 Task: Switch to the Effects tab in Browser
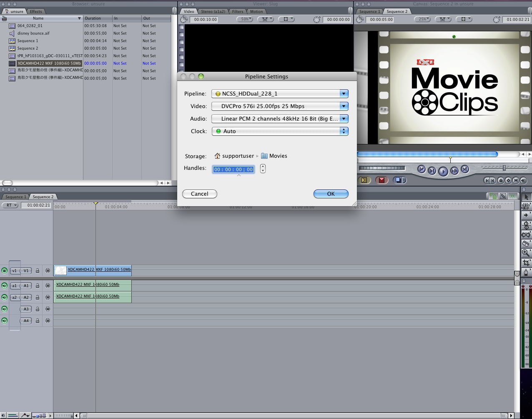[x=36, y=11]
